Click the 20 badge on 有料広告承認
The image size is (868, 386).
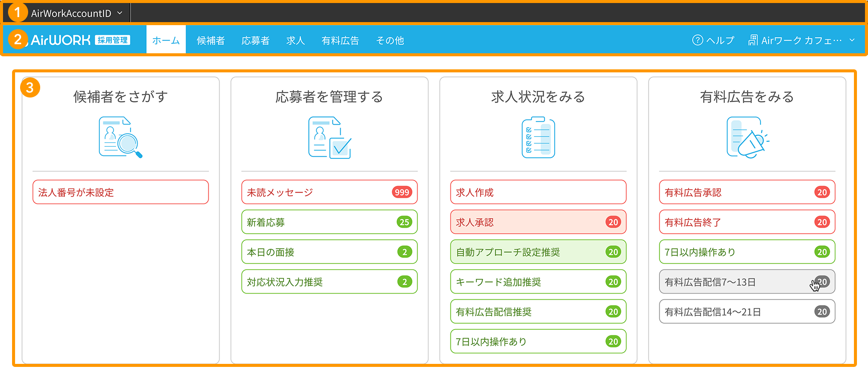[x=822, y=192]
